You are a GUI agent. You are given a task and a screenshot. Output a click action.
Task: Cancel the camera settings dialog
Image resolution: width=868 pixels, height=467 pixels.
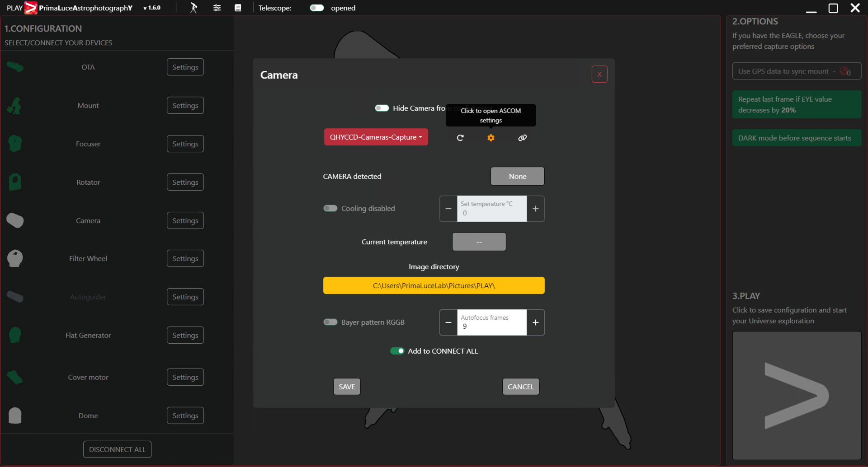point(521,387)
